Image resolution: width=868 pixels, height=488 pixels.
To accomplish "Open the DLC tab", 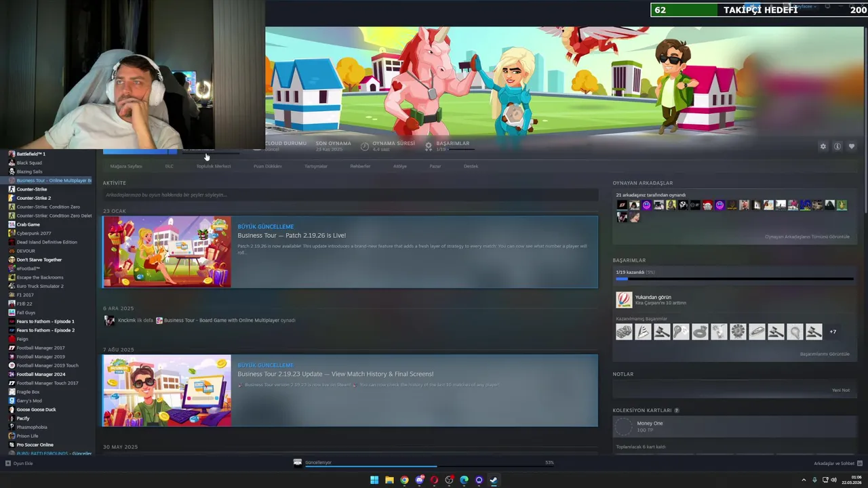I will coord(170,166).
